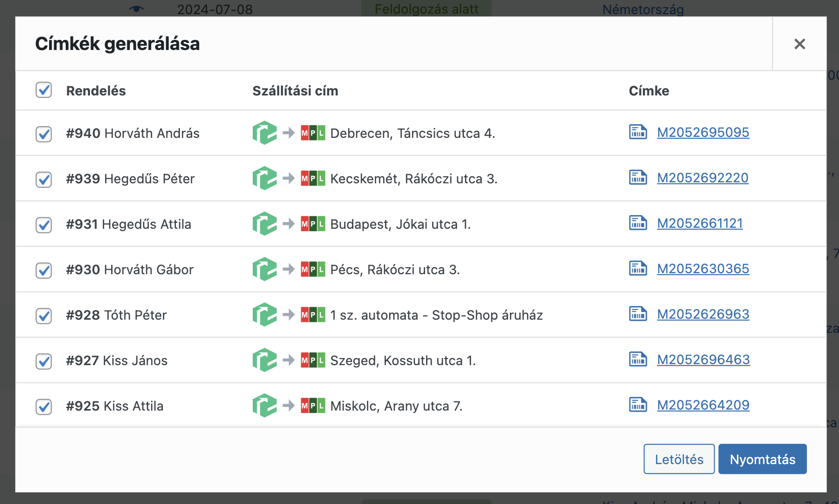This screenshot has width=839, height=504.
Task: Click label barcode icon for order #931
Action: coord(638,223)
